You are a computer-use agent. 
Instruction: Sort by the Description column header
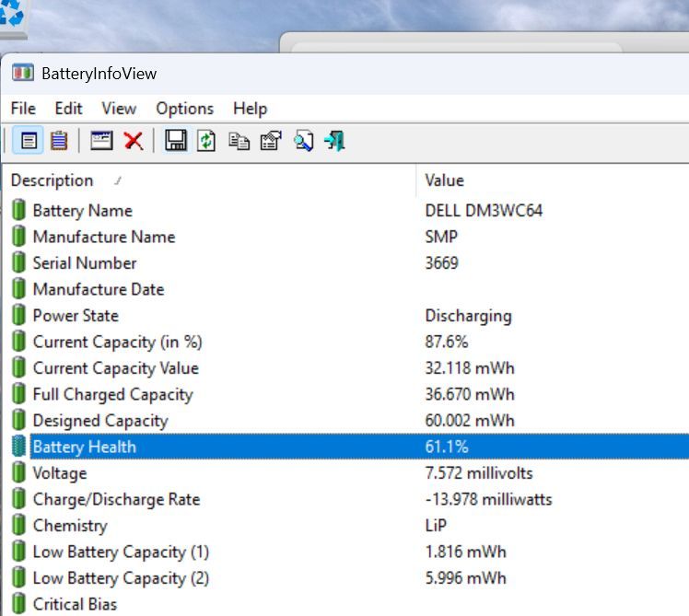click(53, 180)
